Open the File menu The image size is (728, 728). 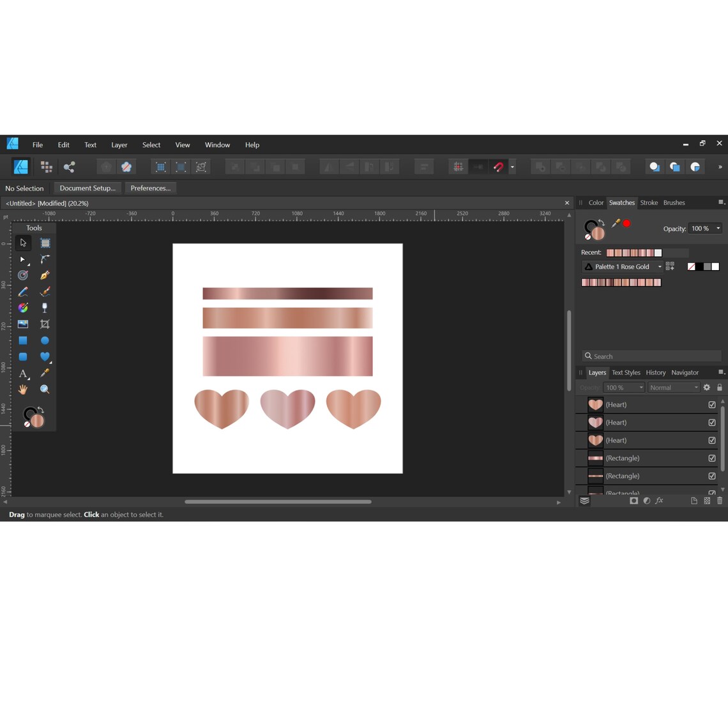(x=38, y=145)
